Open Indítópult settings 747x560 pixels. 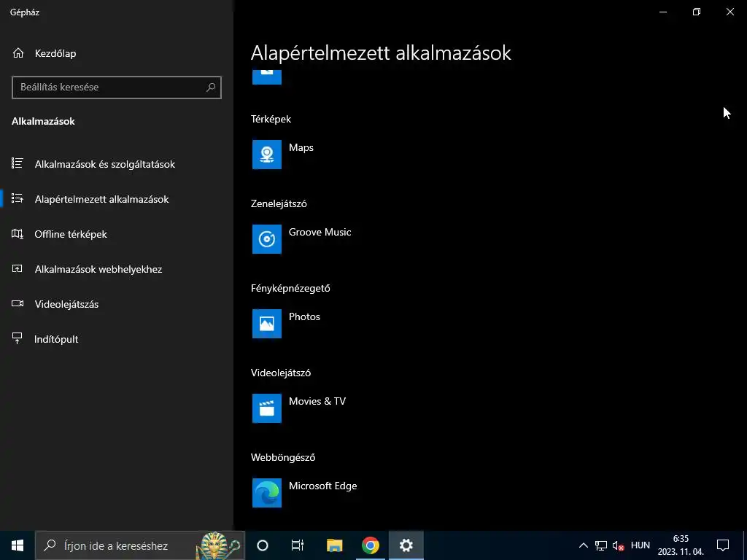pyautogui.click(x=55, y=339)
